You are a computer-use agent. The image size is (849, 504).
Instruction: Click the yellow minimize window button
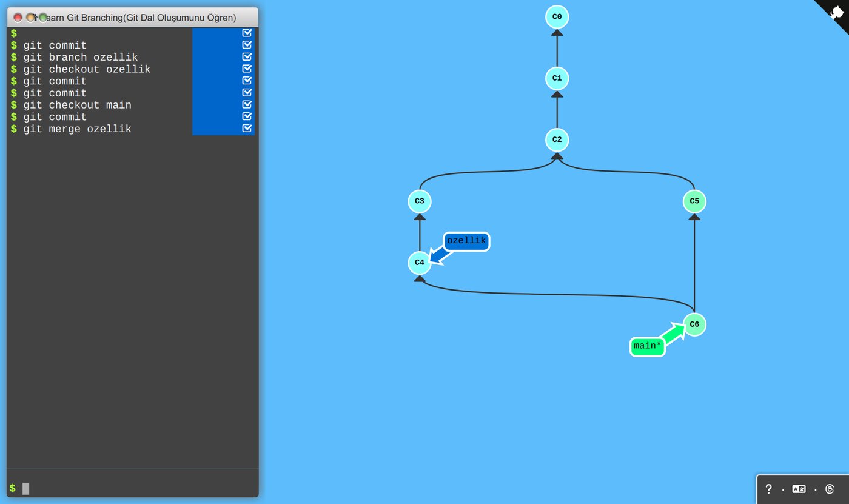click(x=30, y=18)
